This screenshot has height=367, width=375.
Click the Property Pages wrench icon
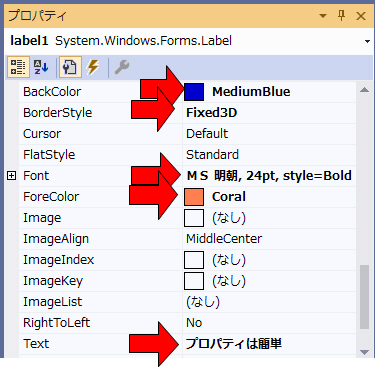click(x=122, y=67)
